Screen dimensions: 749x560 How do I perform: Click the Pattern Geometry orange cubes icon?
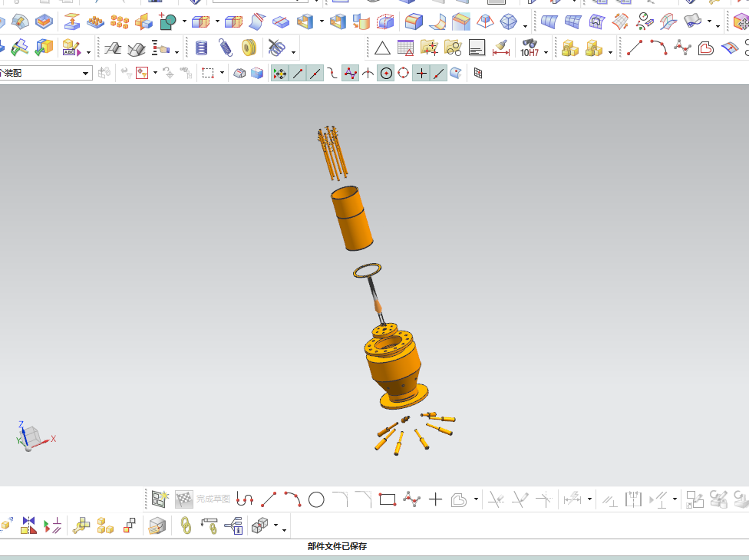120,21
